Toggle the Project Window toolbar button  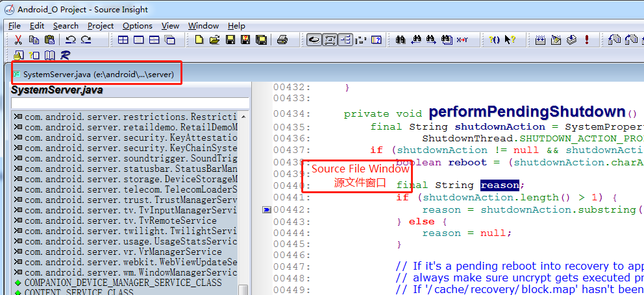click(x=360, y=40)
